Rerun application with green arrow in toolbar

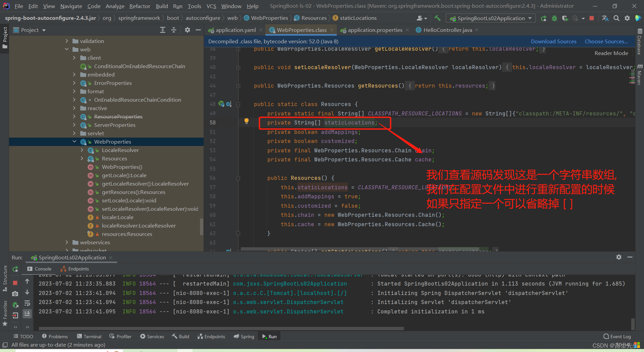[543, 18]
